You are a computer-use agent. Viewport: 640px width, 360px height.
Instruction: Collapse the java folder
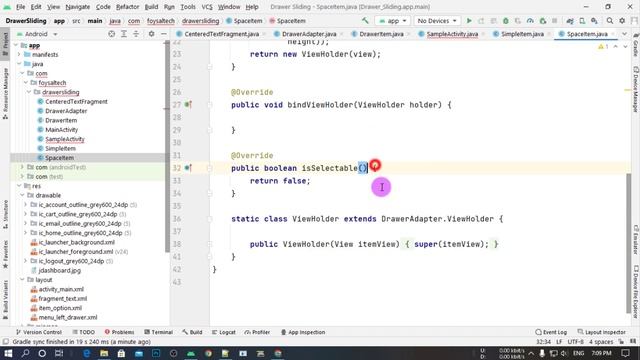coord(19,64)
